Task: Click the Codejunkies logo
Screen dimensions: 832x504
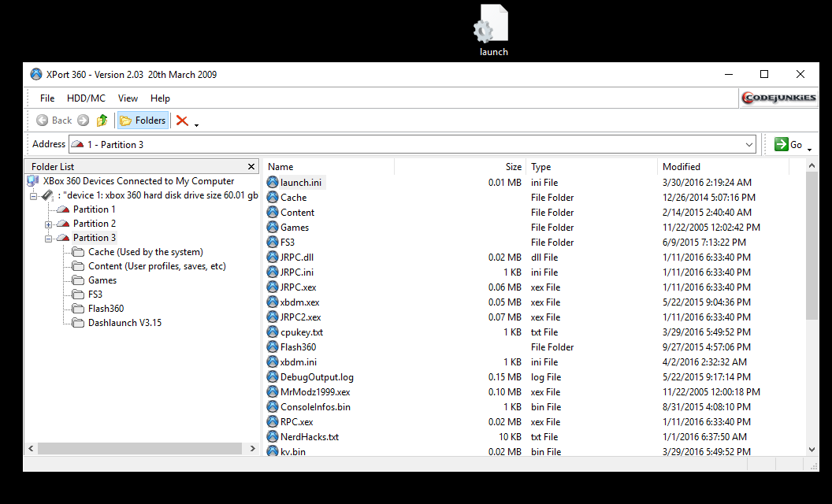Action: click(x=779, y=98)
